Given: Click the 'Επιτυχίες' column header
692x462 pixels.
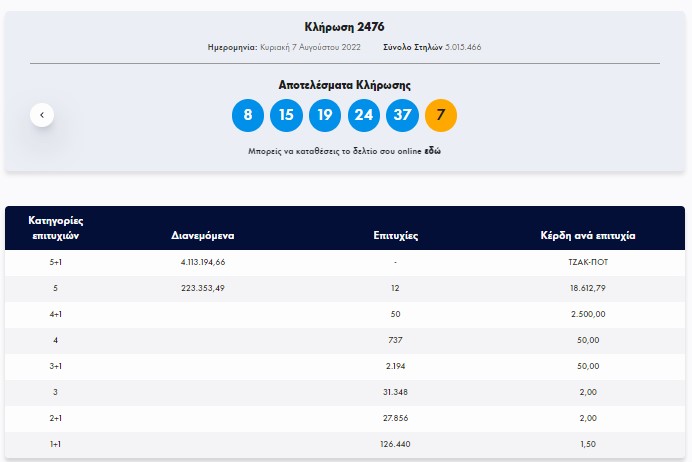Looking at the screenshot, I should [x=396, y=236].
